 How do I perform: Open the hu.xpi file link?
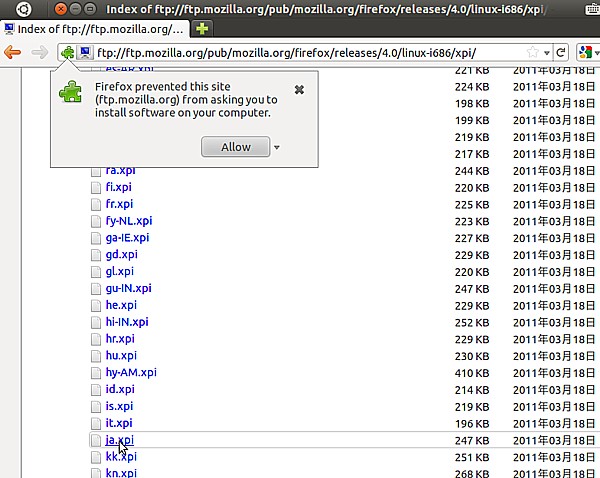coord(121,356)
